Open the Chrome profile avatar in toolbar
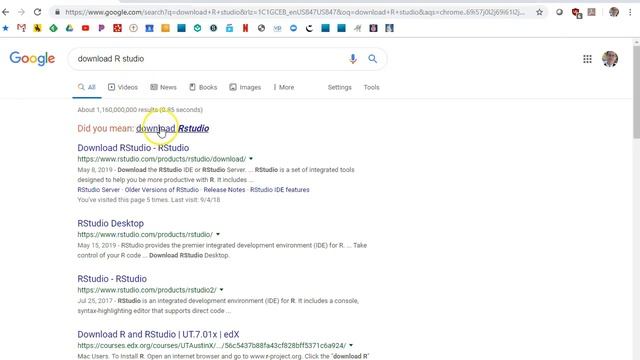 (x=613, y=12)
